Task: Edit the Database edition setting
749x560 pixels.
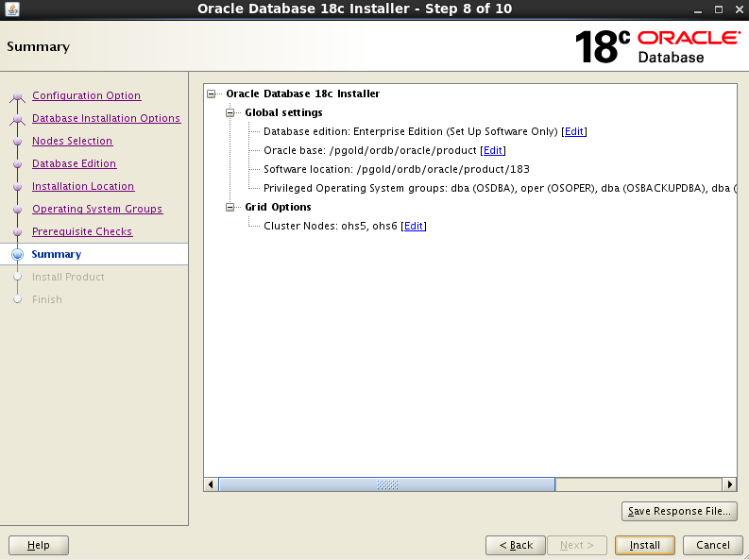Action: tap(574, 132)
